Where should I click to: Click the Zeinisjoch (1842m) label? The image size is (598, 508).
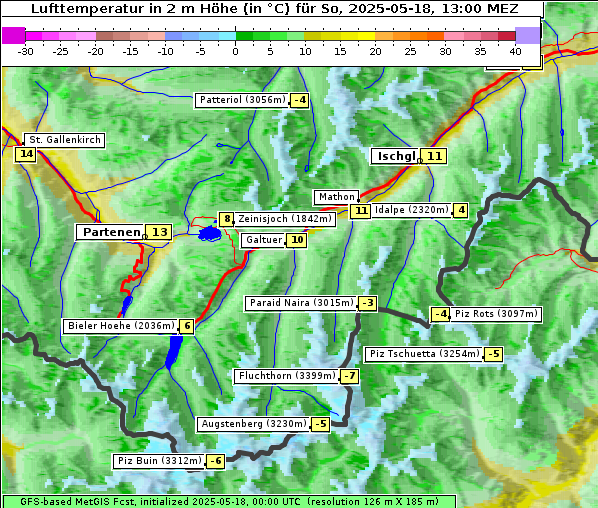point(285,219)
